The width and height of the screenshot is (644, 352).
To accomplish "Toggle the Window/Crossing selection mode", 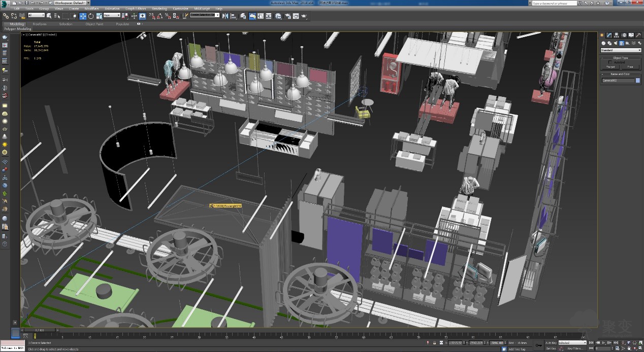I will [x=74, y=16].
